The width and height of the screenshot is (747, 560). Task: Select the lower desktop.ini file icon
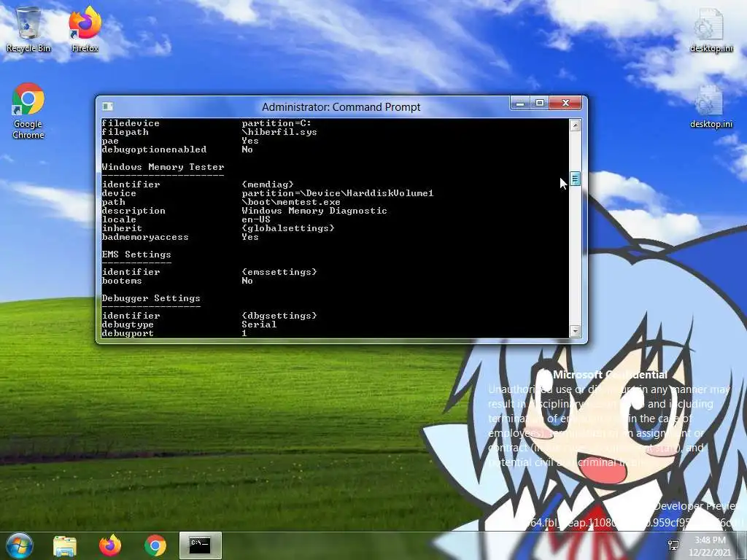coord(711,106)
